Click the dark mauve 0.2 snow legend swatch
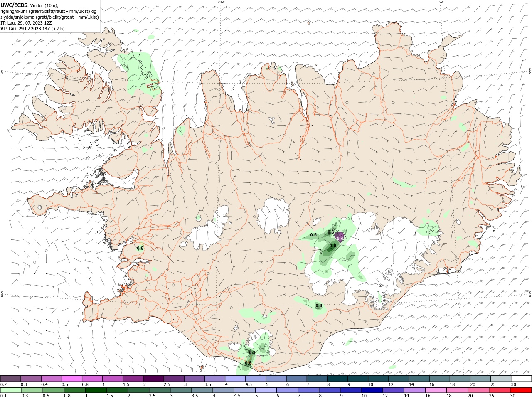Screen dimensions: 532x399 coord(11,379)
